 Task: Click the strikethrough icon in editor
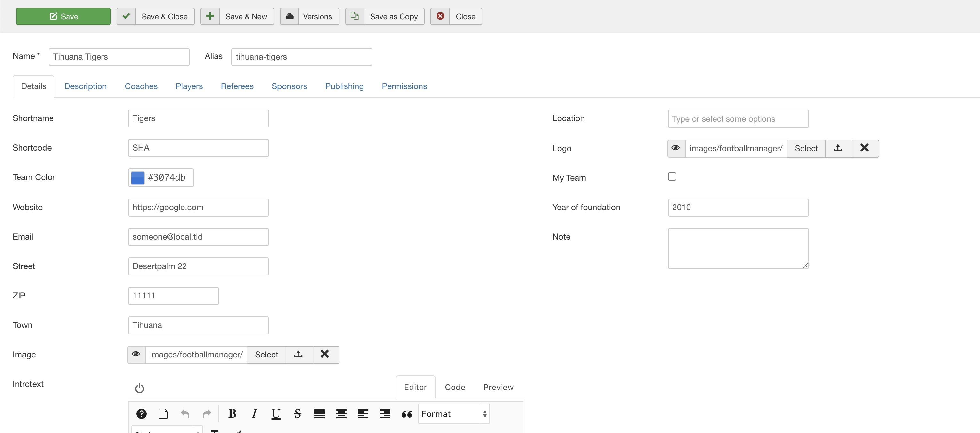298,413
